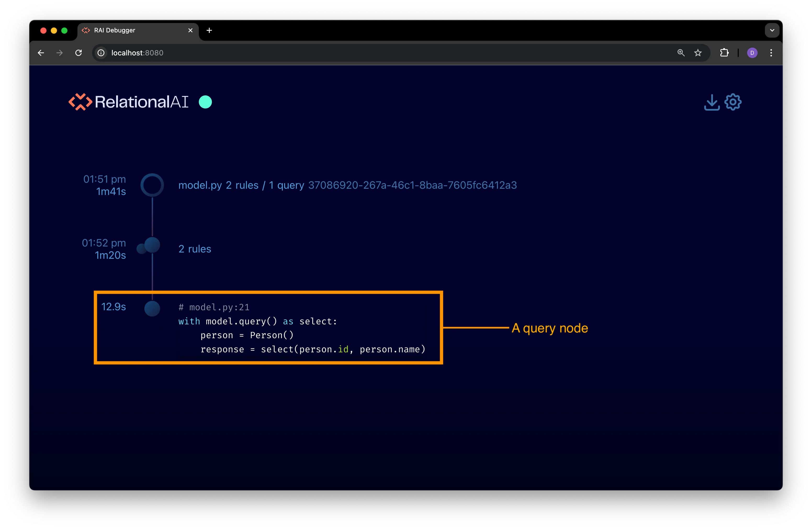Viewport: 812px width, 529px height.
Task: Click the browser forward arrow
Action: click(x=59, y=53)
